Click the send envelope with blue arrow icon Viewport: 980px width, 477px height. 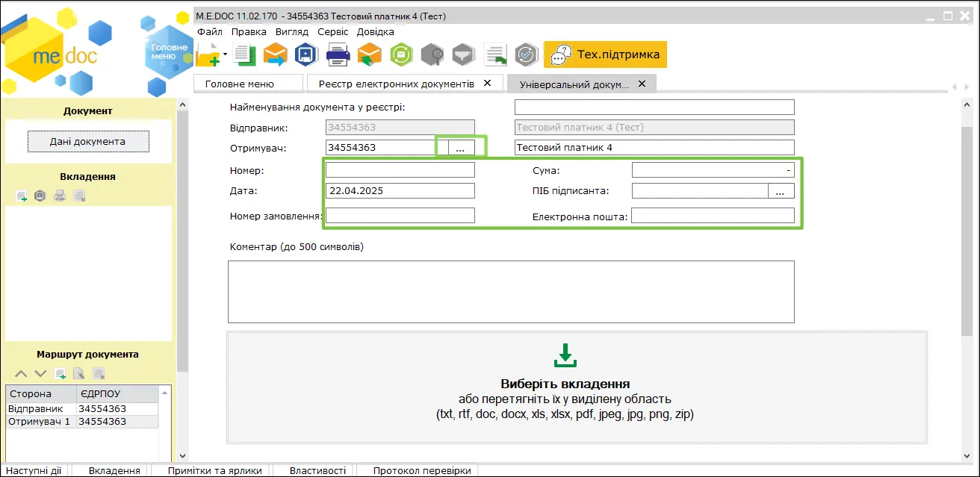pos(275,54)
